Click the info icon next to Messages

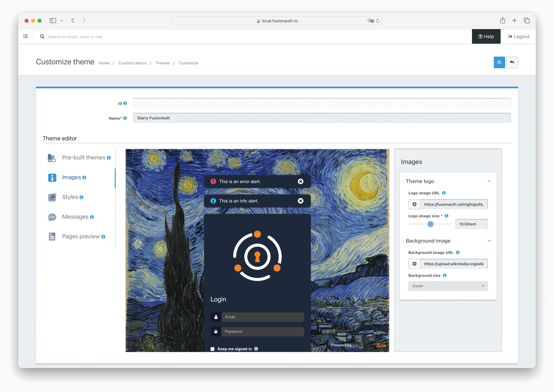[92, 217]
